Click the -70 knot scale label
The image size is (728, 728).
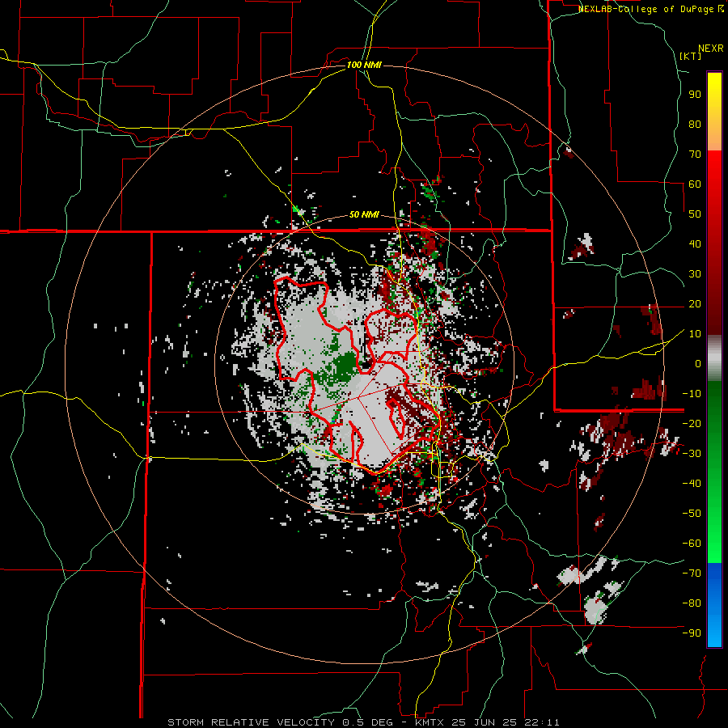pos(692,573)
